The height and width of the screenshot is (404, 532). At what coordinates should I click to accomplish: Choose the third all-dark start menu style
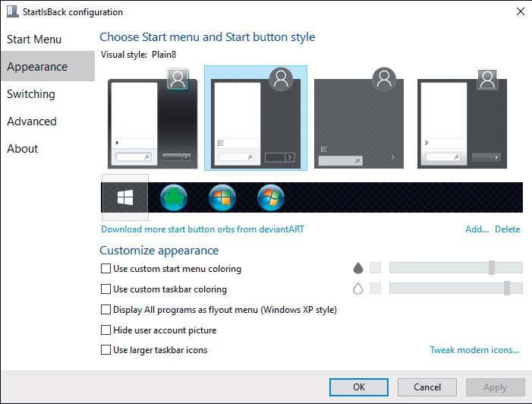tap(359, 118)
